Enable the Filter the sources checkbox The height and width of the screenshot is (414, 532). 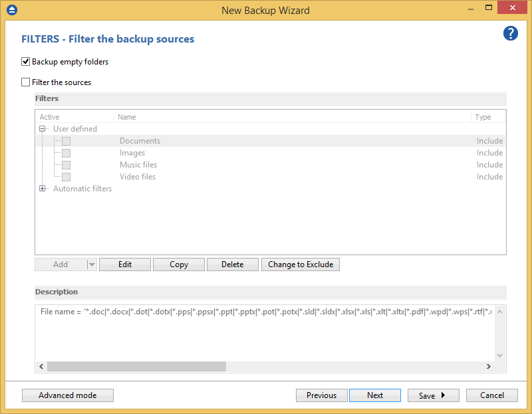26,82
